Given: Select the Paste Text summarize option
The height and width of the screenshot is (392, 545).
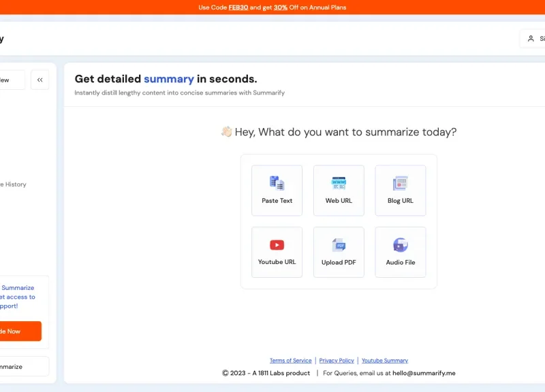Looking at the screenshot, I should pos(277,191).
